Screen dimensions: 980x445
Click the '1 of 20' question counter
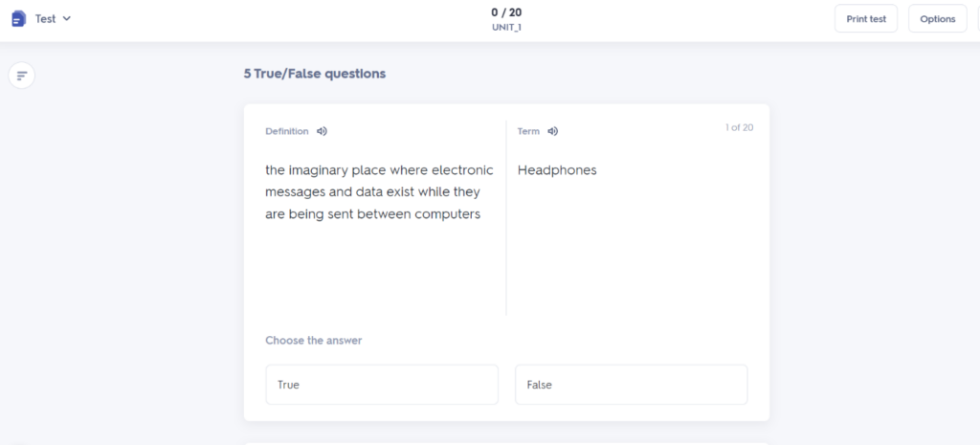pyautogui.click(x=739, y=127)
